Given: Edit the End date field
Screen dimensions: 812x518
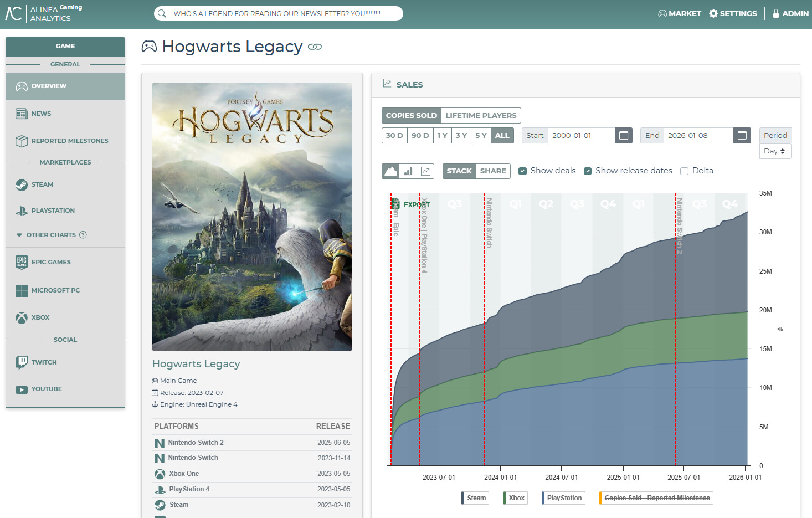Looking at the screenshot, I should click(698, 135).
